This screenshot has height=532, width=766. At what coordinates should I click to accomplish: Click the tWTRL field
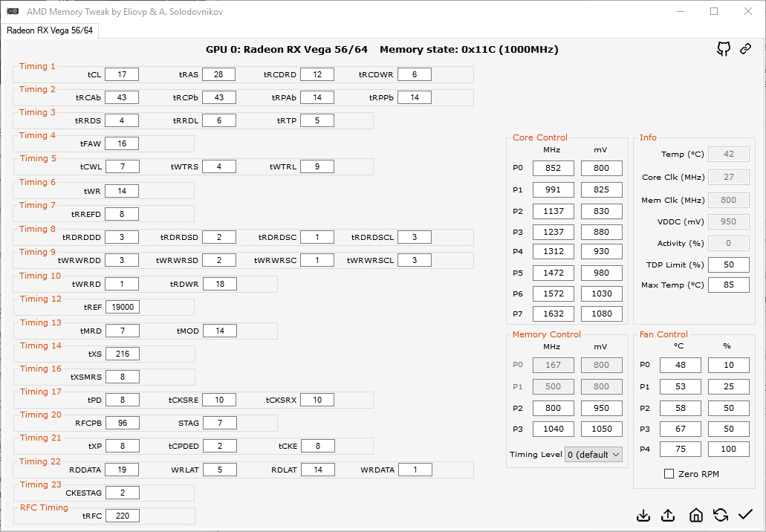point(317,166)
